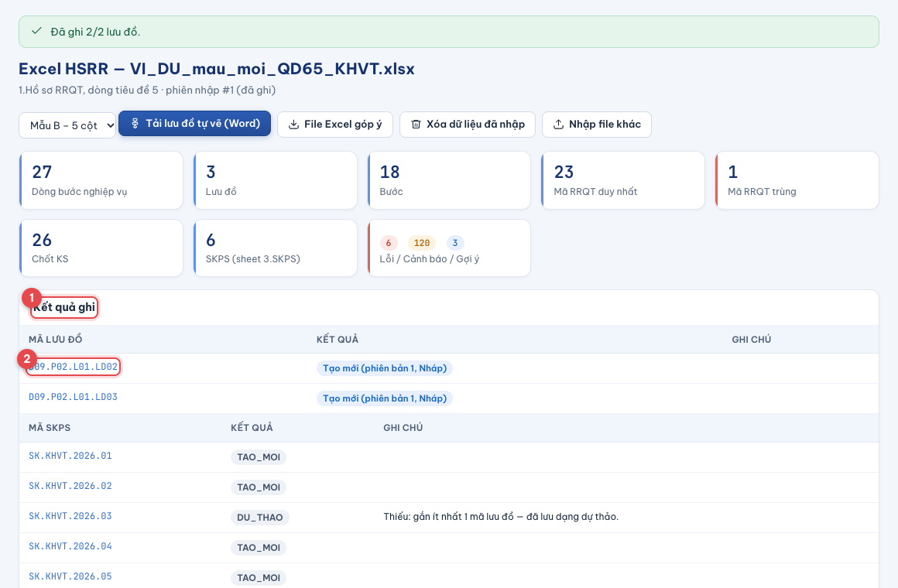The image size is (898, 588).
Task: Click the 23 Mã RRQT duy nhất card
Action: click(623, 180)
